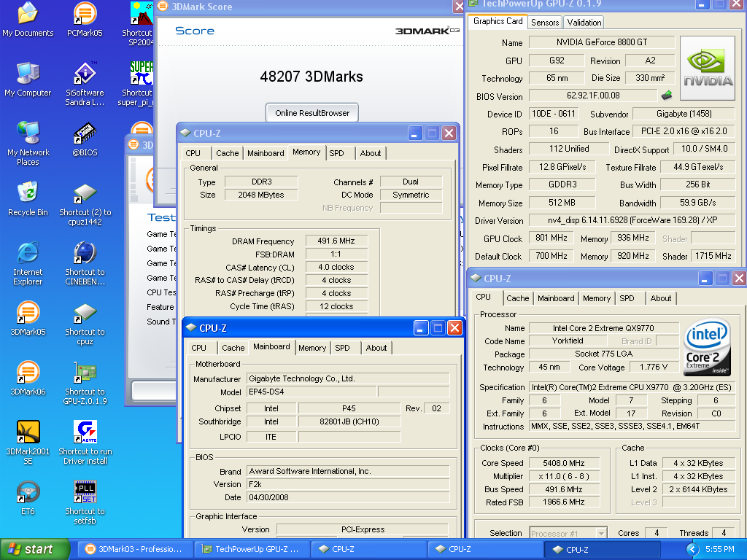This screenshot has height=560, width=747.
Task: Click the Online ResultBrowser button
Action: [x=312, y=113]
